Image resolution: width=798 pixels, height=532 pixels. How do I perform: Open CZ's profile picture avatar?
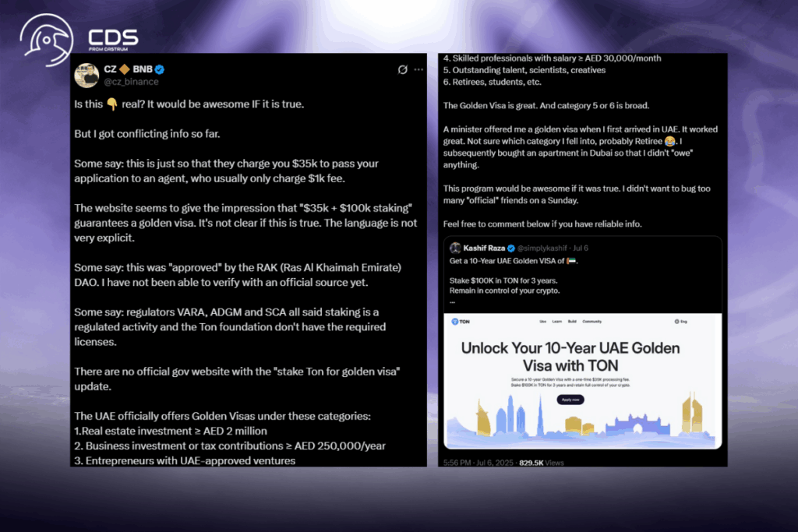click(86, 74)
